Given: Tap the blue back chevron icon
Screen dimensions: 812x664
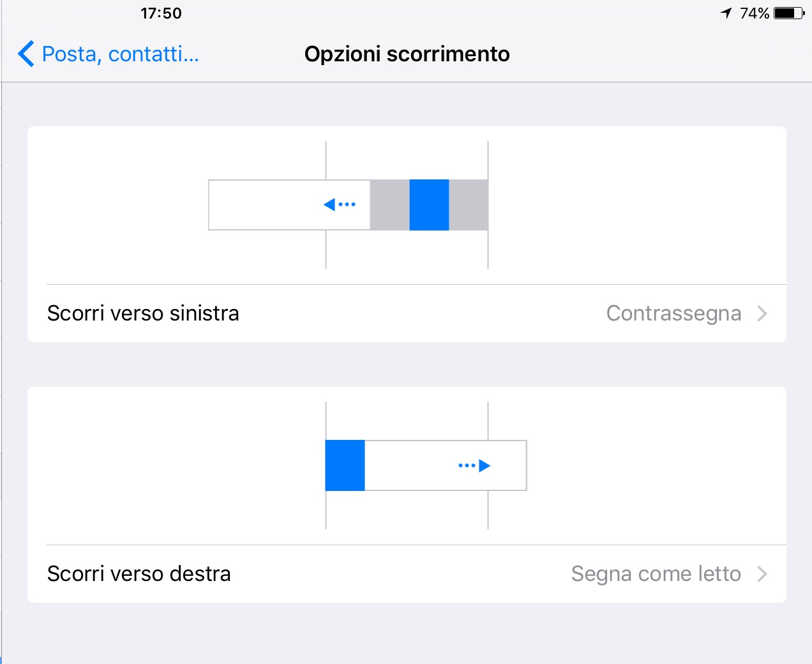Looking at the screenshot, I should pyautogui.click(x=26, y=54).
